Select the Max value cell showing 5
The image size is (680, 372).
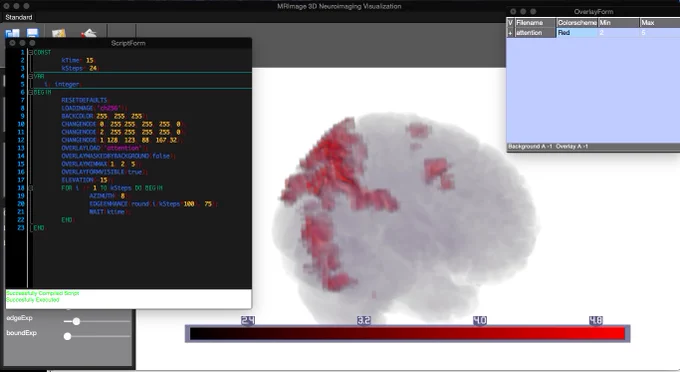tap(660, 33)
